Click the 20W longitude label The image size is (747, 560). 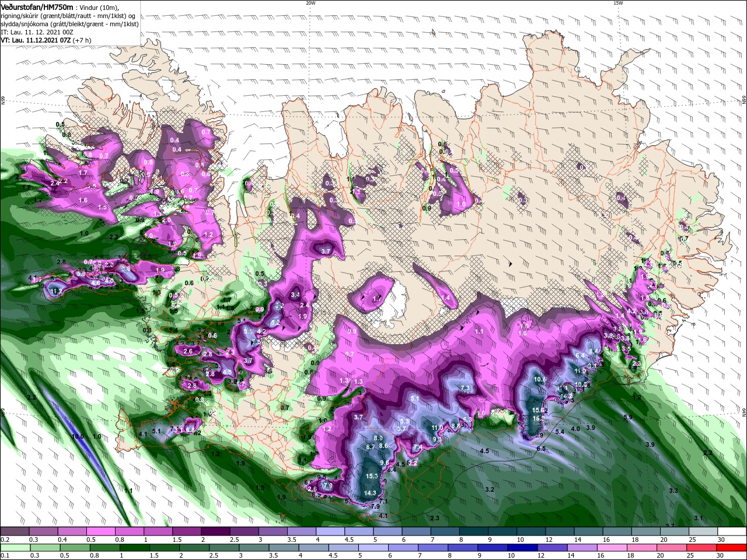pos(310,3)
